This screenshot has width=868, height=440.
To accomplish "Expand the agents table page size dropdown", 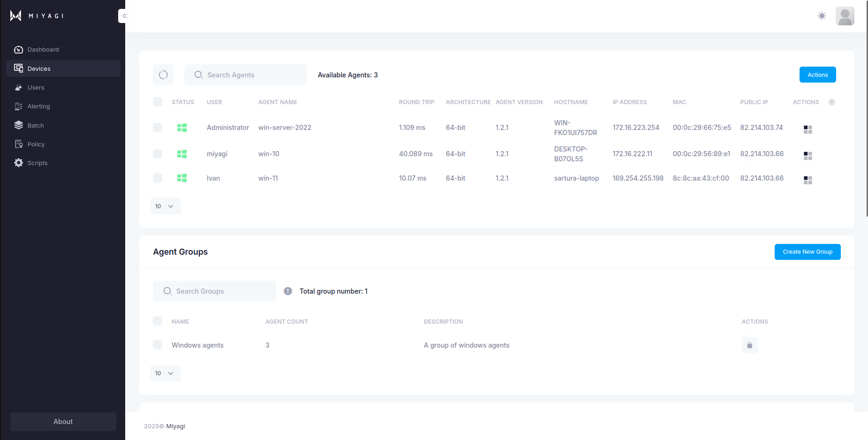I will 165,206.
